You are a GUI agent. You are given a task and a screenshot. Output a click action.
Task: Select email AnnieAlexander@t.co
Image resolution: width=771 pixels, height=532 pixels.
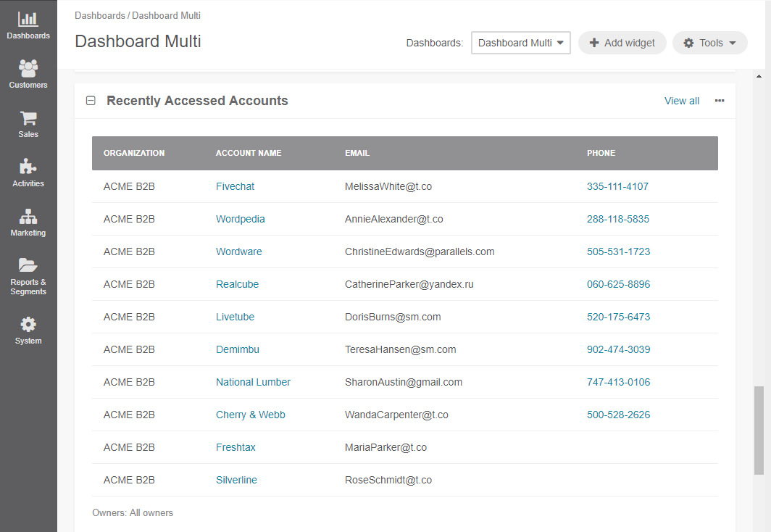[394, 219]
